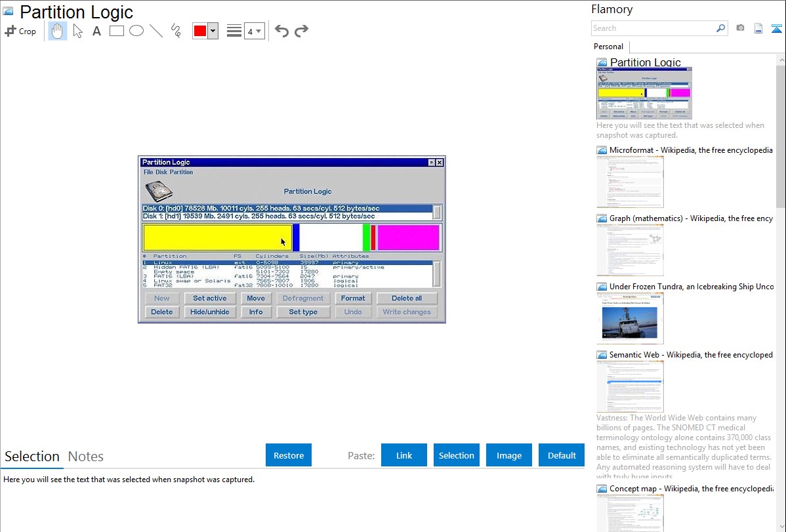Open the Concept map snapshot thumbnail
The width and height of the screenshot is (786, 532).
[630, 513]
